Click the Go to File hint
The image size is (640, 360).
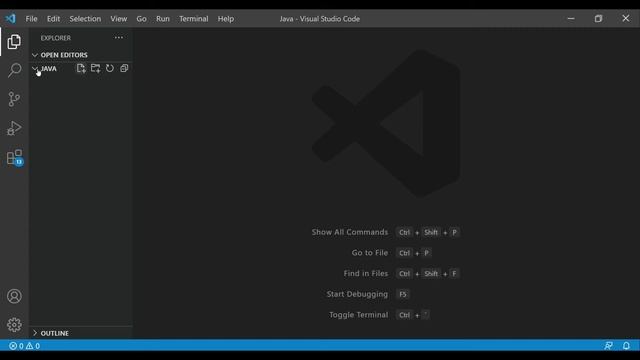tap(370, 253)
